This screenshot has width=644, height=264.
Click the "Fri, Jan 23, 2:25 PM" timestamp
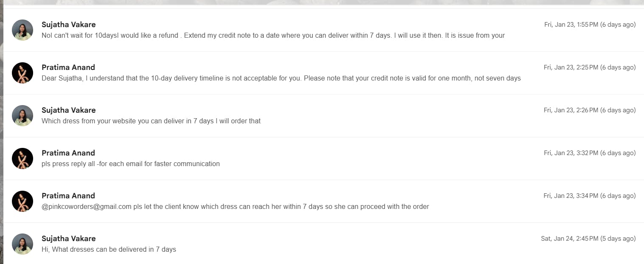coord(590,67)
